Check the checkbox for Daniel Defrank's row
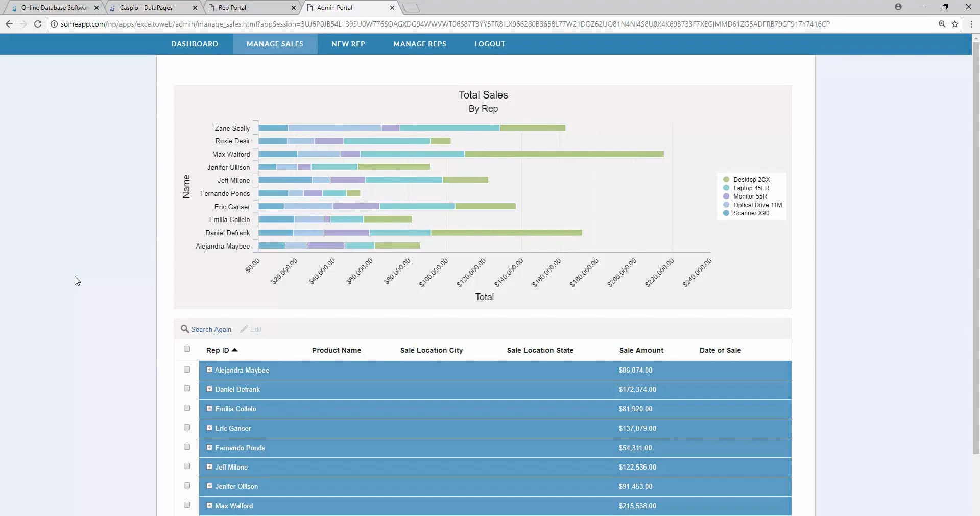The image size is (980, 516). click(x=187, y=388)
